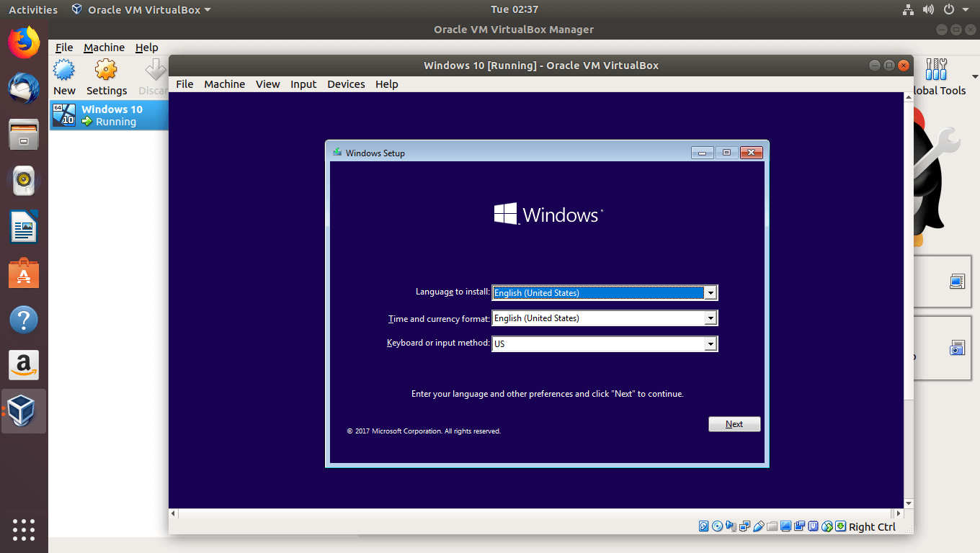Screen dimensions: 980x553
Task: Click the VM window vertical scrollbar down arrow
Action: pos(909,503)
